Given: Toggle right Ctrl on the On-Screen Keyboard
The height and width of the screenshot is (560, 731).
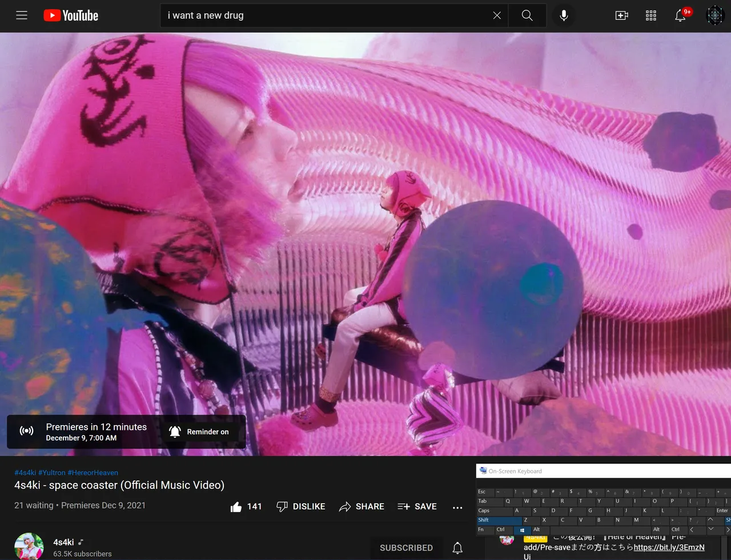Looking at the screenshot, I should point(679,530).
